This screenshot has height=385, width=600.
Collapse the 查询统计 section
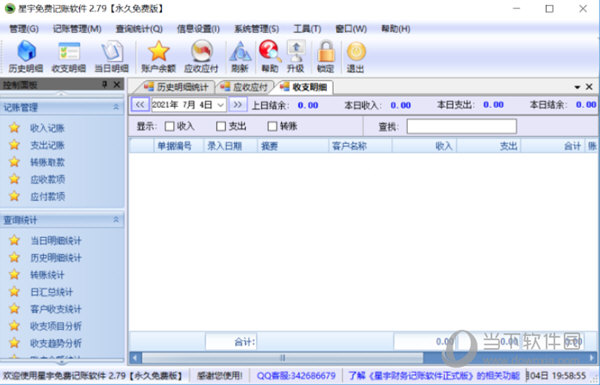(x=116, y=220)
